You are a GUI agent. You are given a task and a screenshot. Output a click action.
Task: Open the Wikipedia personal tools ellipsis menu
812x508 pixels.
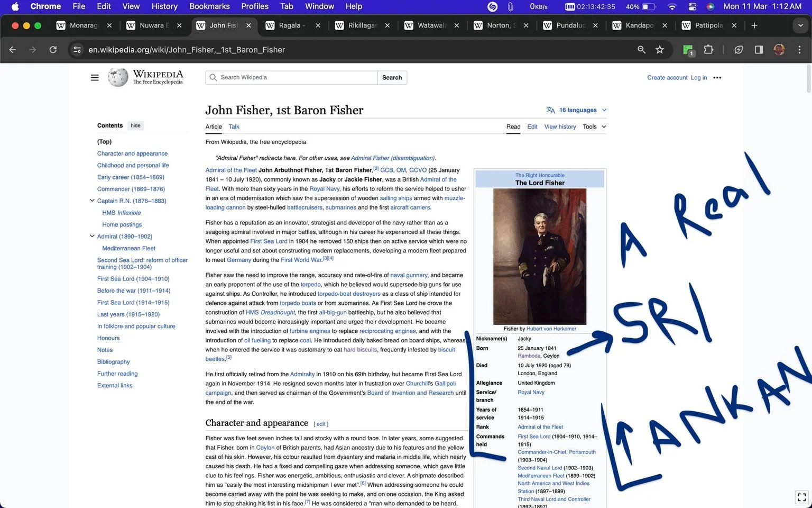pos(717,78)
